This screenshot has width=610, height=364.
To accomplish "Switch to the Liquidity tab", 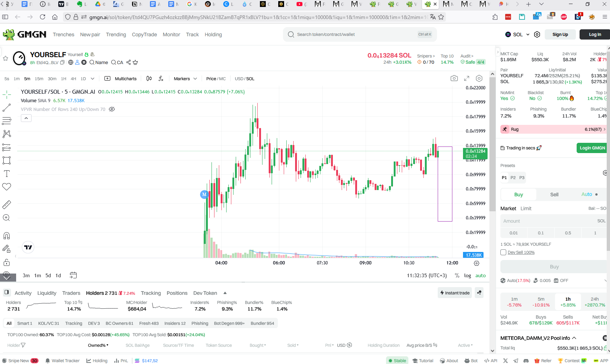I will point(47,293).
